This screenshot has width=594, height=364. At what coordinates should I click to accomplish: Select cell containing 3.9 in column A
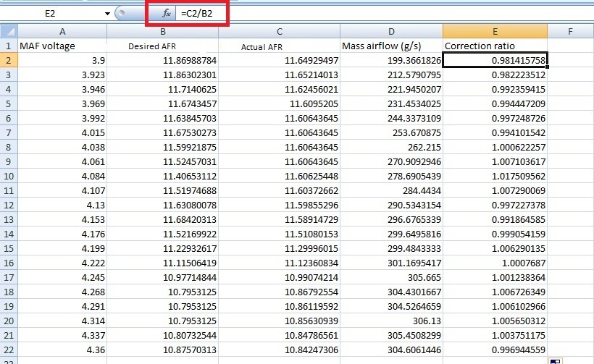[62, 60]
